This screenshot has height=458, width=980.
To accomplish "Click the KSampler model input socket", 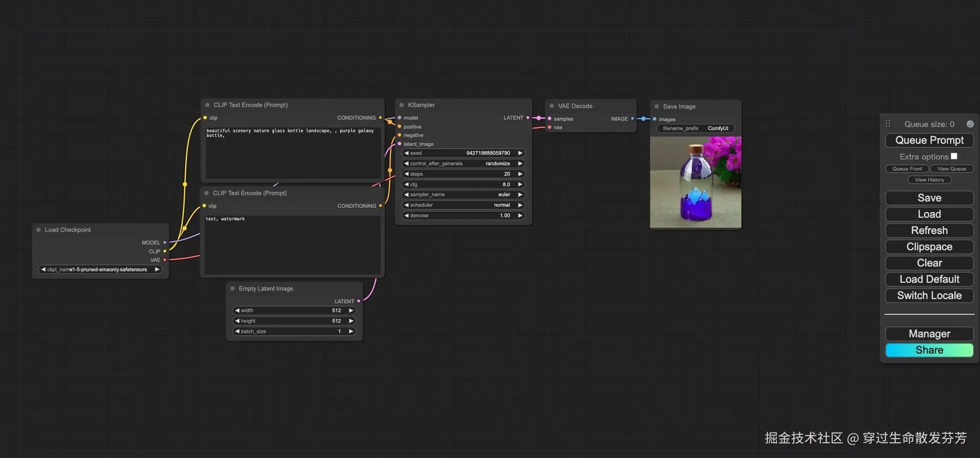I will (x=399, y=118).
